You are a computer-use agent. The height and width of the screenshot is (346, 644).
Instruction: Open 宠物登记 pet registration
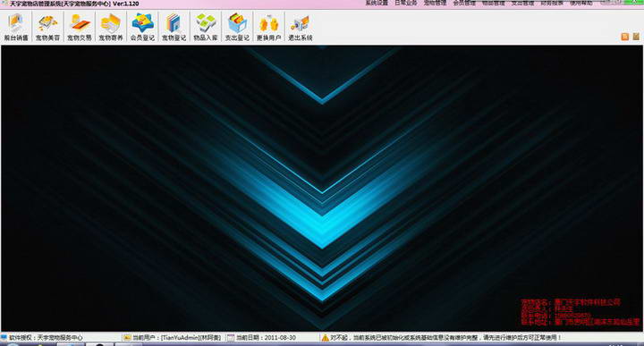click(x=174, y=27)
